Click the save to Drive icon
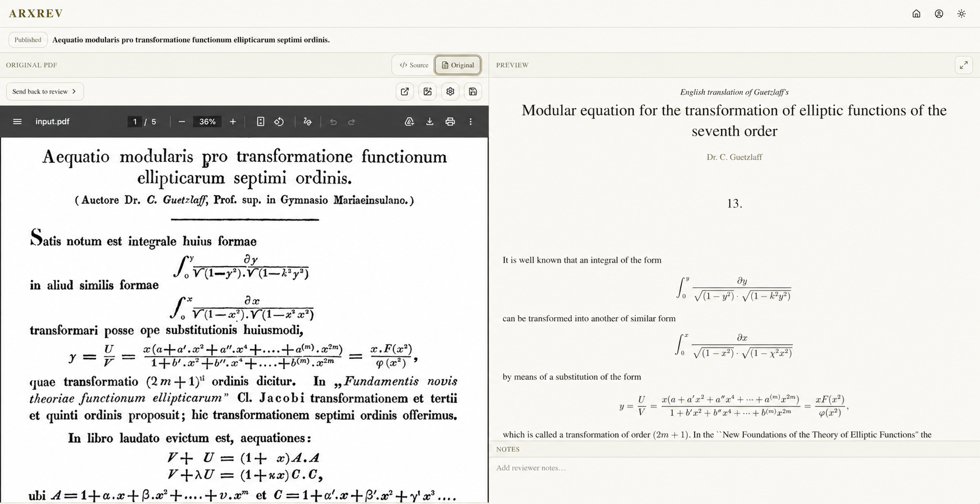The width and height of the screenshot is (980, 504). 409,122
